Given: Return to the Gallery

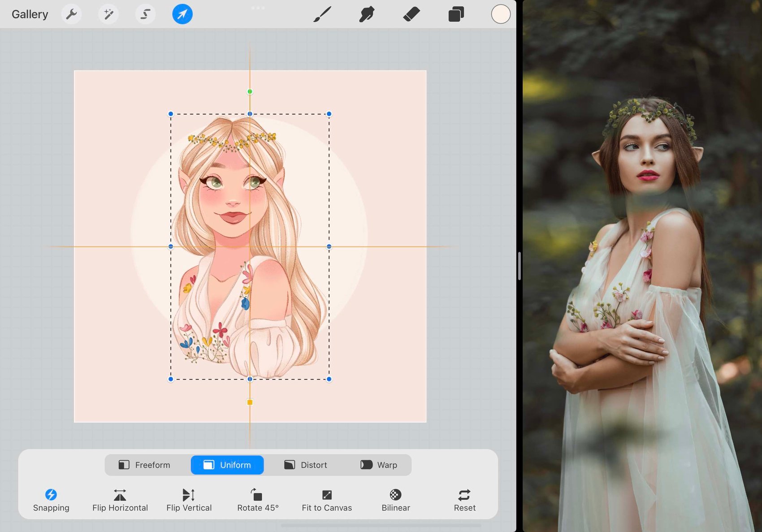Looking at the screenshot, I should tap(30, 14).
